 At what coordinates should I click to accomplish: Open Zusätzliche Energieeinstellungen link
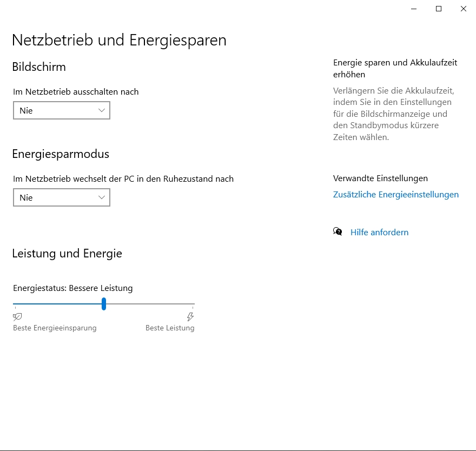click(395, 195)
